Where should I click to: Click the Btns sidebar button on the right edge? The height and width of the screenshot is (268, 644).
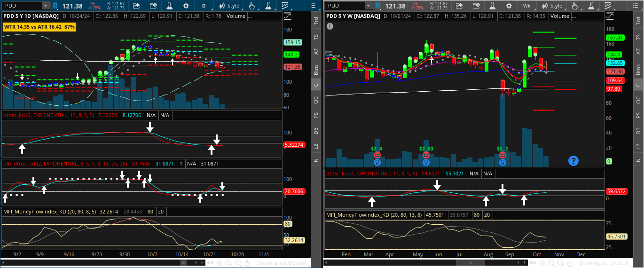[638, 70]
